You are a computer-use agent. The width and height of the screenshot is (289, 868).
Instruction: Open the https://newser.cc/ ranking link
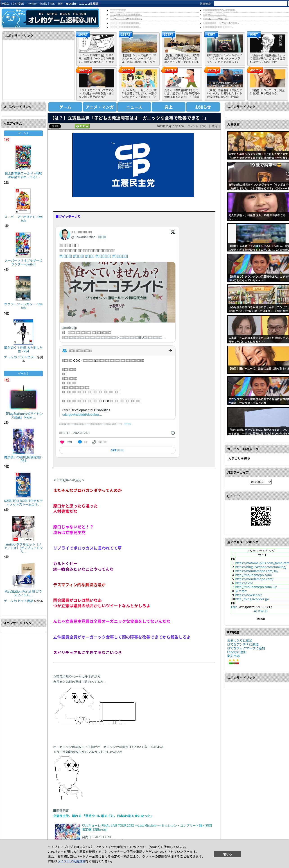coord(248,595)
